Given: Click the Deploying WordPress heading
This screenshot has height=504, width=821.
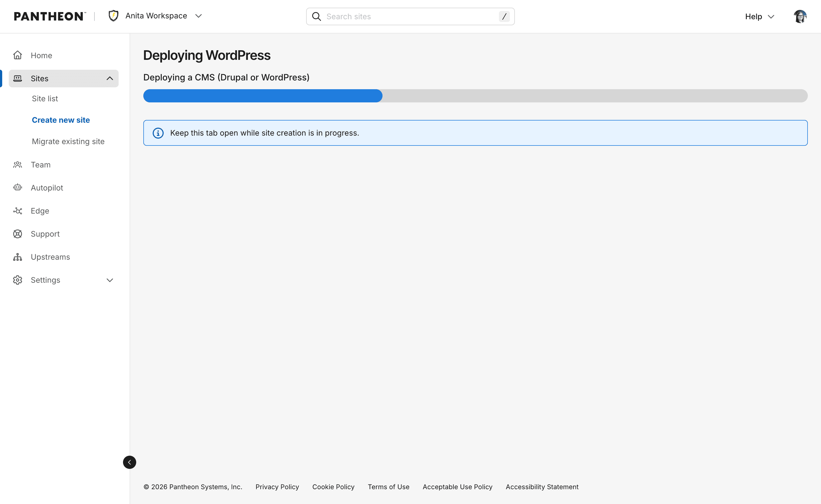Looking at the screenshot, I should 207,55.
